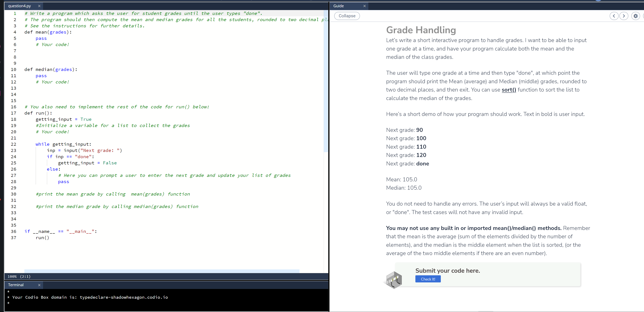Image resolution: width=644 pixels, height=312 pixels.
Task: Click the 100% zoom status indicator
Action: 12,277
